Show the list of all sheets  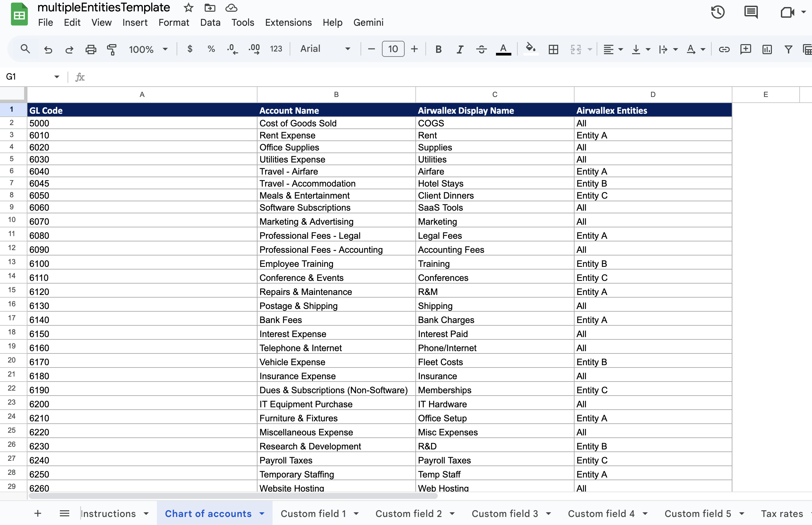coord(64,513)
